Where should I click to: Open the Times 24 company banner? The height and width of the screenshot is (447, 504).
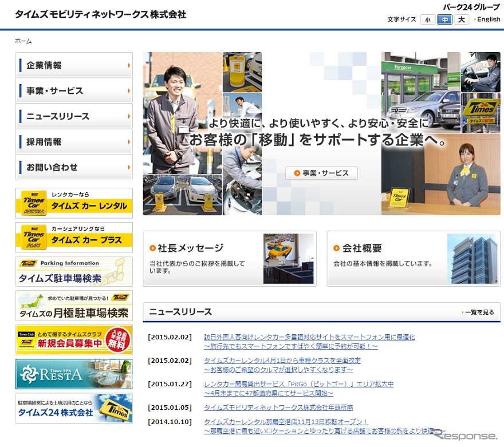74,408
